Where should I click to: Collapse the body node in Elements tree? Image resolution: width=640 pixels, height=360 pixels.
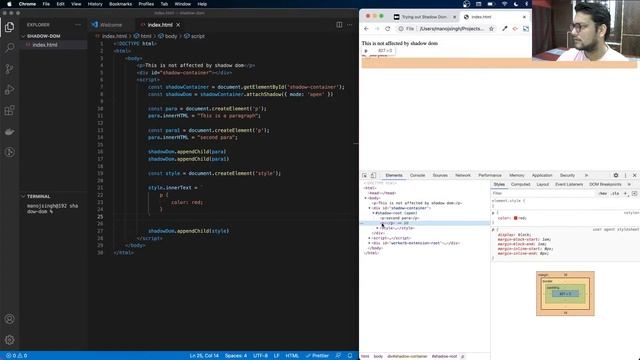pyautogui.click(x=366, y=198)
